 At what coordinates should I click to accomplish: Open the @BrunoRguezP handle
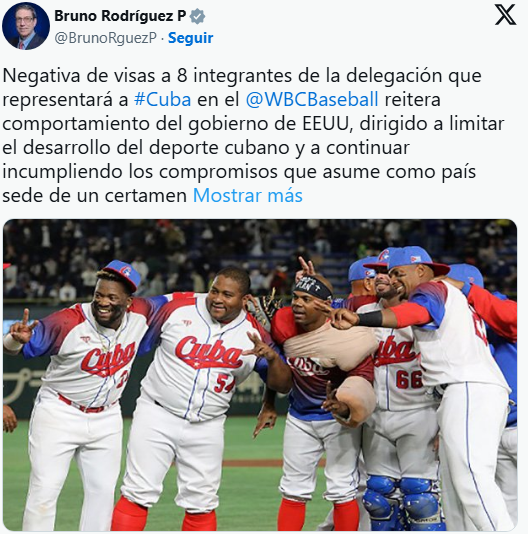coord(105,38)
